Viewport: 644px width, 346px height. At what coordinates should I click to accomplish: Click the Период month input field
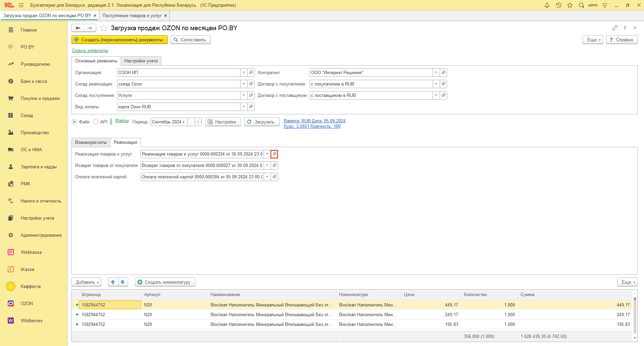169,122
